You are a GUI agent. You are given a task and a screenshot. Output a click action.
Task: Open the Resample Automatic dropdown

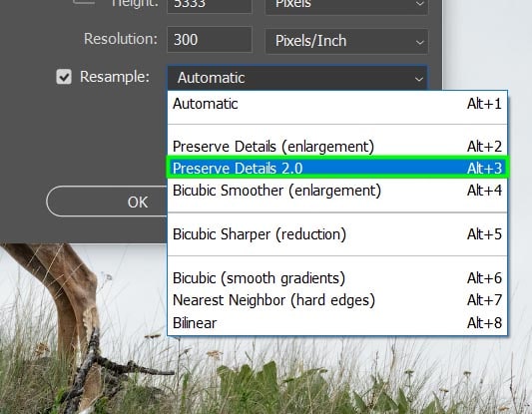coord(296,78)
